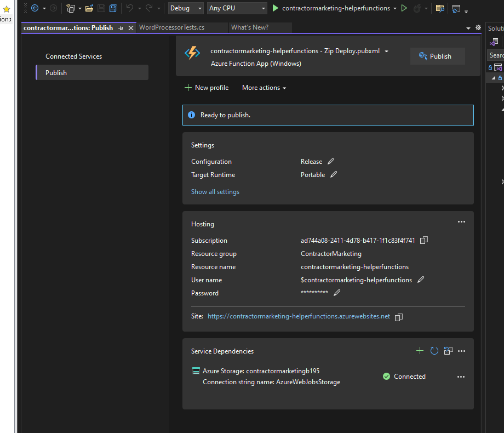This screenshot has height=433, width=504.
Task: Click the Open File folder icon
Action: [x=89, y=8]
